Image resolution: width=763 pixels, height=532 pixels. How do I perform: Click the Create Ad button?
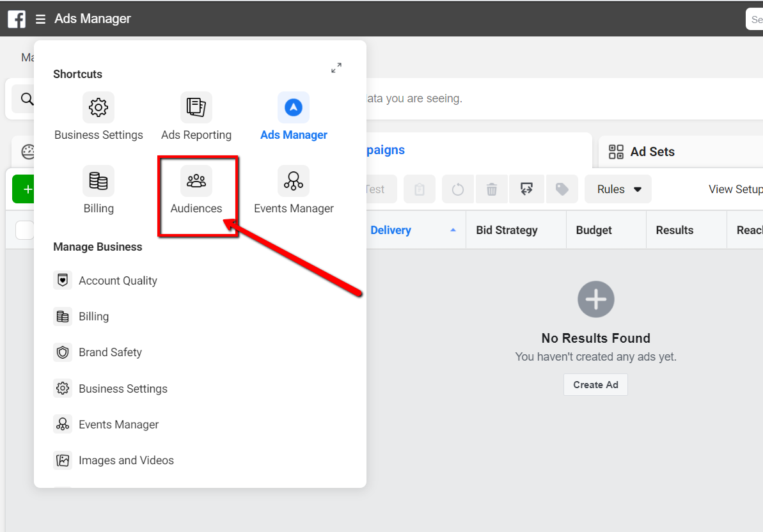595,385
